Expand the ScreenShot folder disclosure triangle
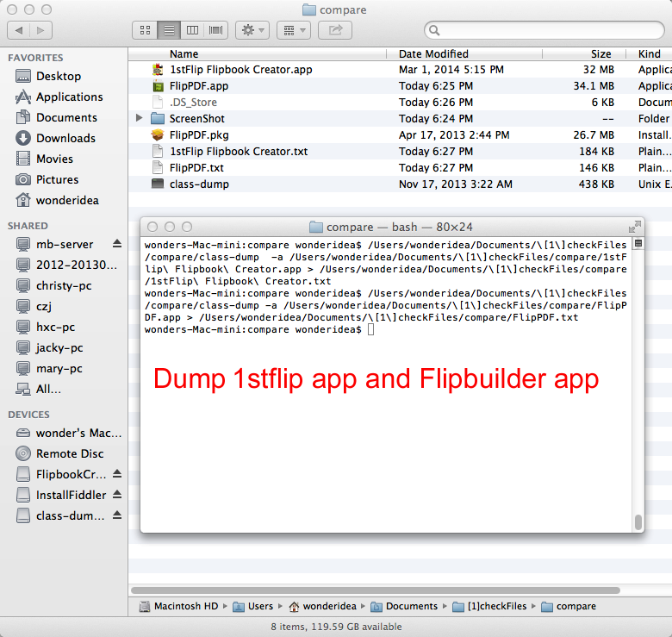This screenshot has width=672, height=637. [x=140, y=119]
